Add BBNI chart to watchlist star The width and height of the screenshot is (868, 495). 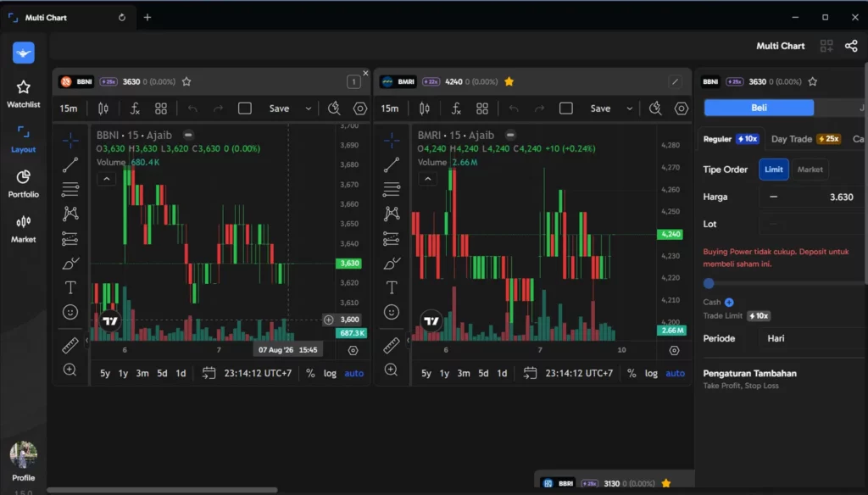coord(186,82)
